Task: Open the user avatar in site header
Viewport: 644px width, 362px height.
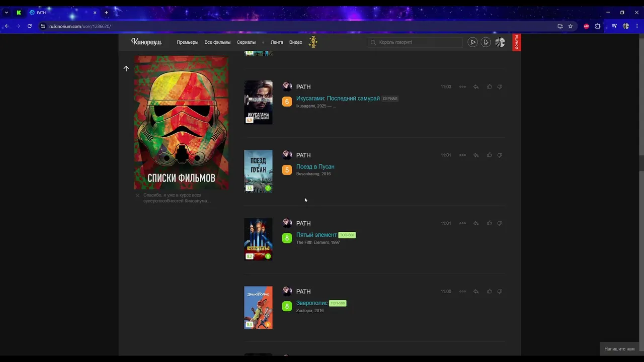Action: (x=500, y=42)
